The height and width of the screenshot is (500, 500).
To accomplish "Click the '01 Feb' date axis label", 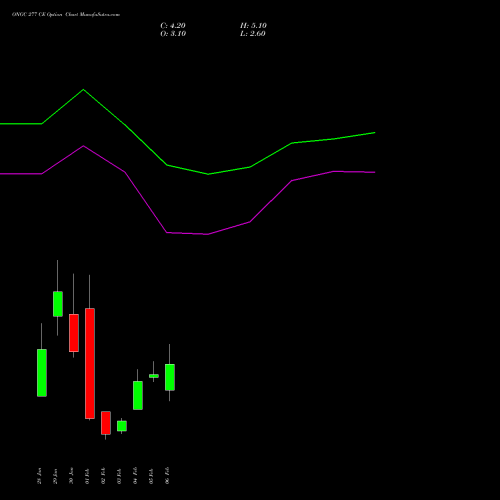I will pos(87,476).
